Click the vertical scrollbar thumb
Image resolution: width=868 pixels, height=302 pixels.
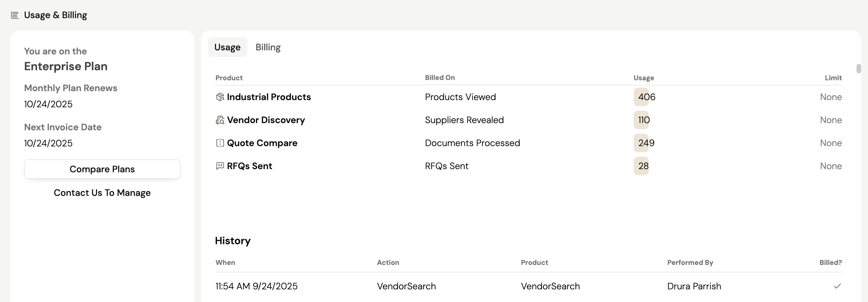click(x=859, y=68)
